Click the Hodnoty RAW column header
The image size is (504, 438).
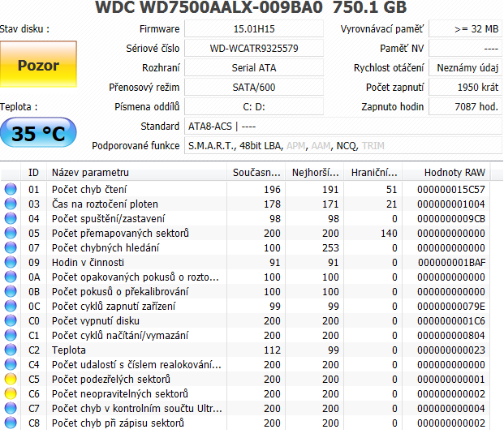coord(446,173)
